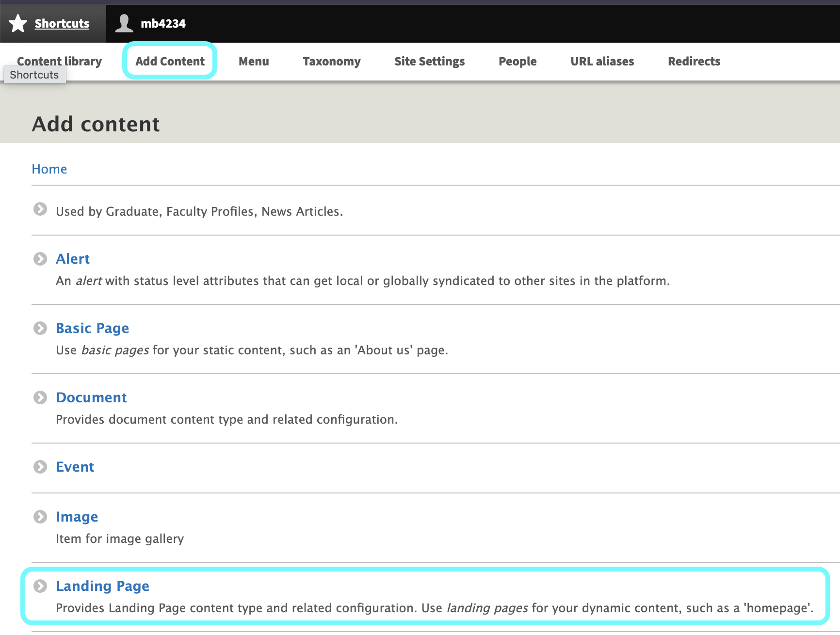Select the Basic Page content type

click(x=92, y=328)
